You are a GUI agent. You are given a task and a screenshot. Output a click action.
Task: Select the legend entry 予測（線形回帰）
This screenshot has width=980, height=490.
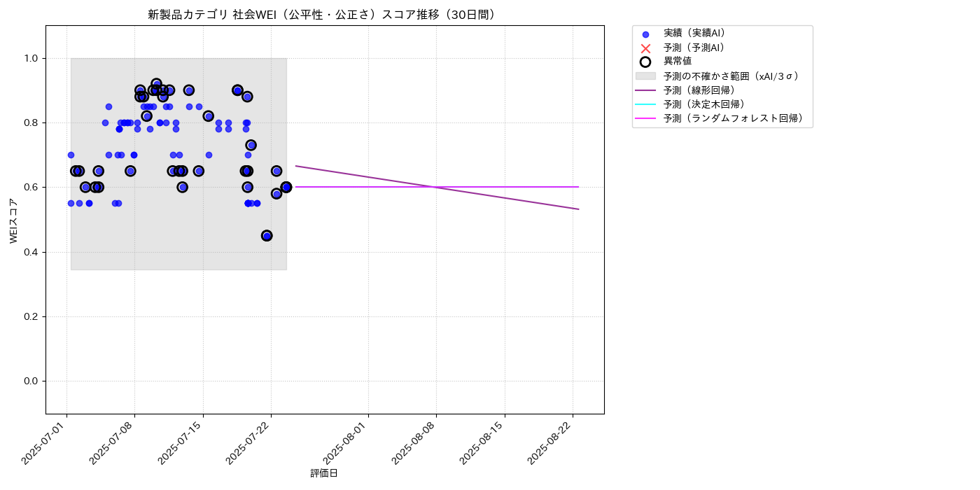699,90
